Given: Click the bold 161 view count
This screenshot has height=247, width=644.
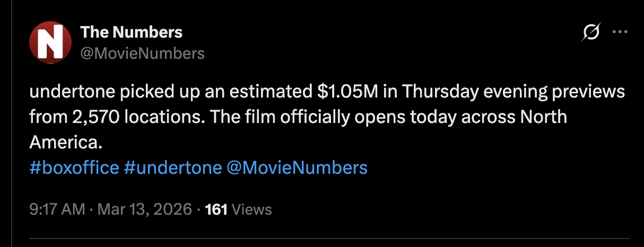Looking at the screenshot, I should coord(216,209).
